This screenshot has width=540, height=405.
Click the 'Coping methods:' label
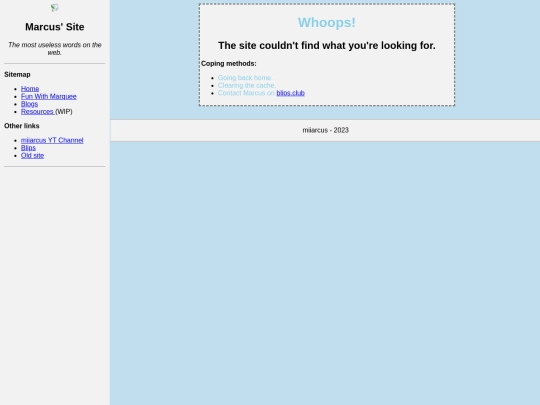(229, 63)
